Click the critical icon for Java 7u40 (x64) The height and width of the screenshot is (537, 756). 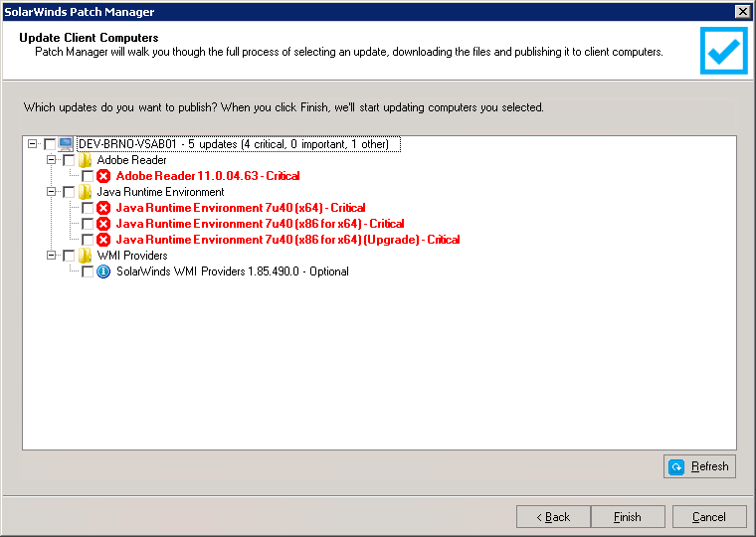pyautogui.click(x=103, y=208)
